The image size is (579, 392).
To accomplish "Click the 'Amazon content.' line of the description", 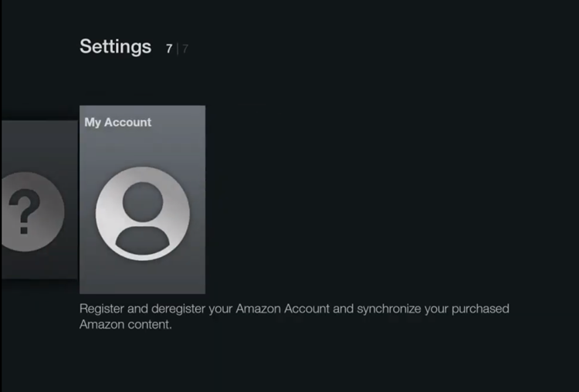I will tap(126, 324).
